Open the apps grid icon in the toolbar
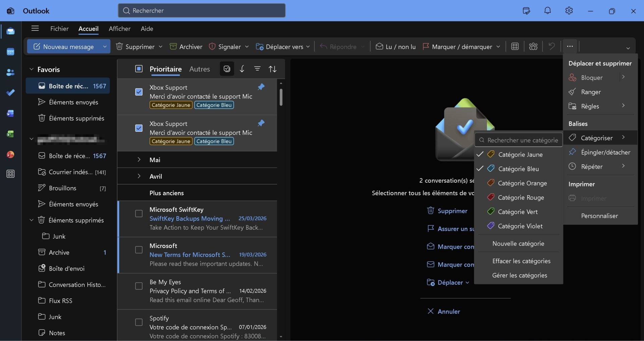 [x=515, y=46]
